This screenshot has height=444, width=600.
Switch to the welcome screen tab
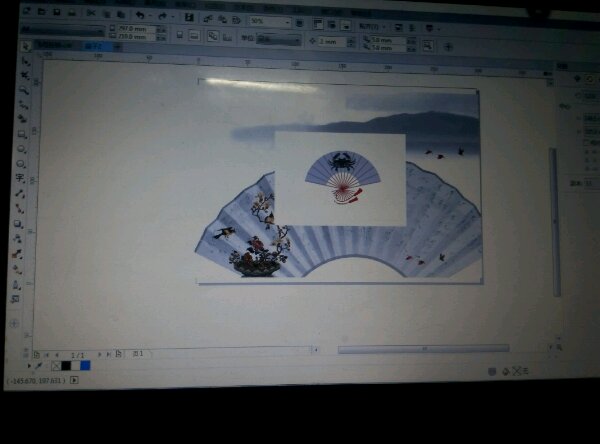tap(57, 45)
